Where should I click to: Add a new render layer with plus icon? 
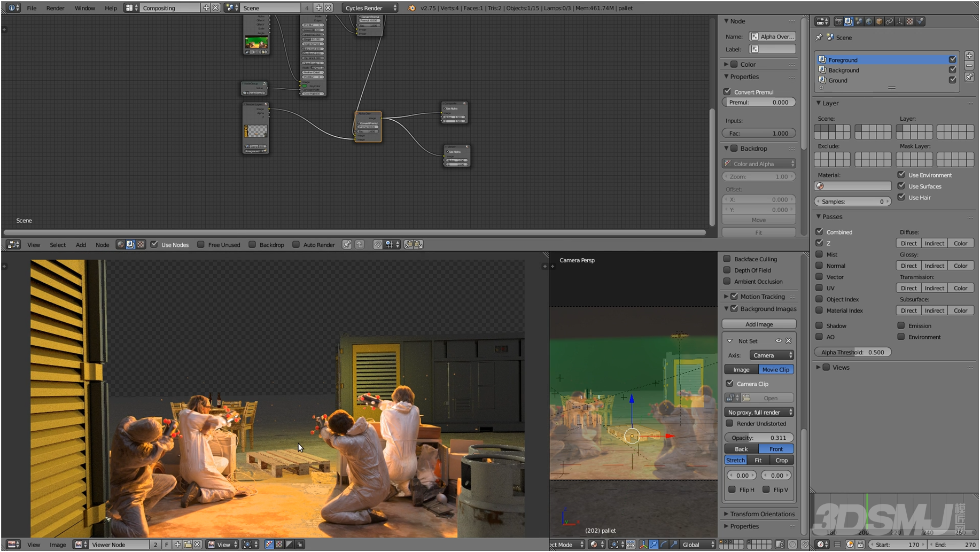969,56
